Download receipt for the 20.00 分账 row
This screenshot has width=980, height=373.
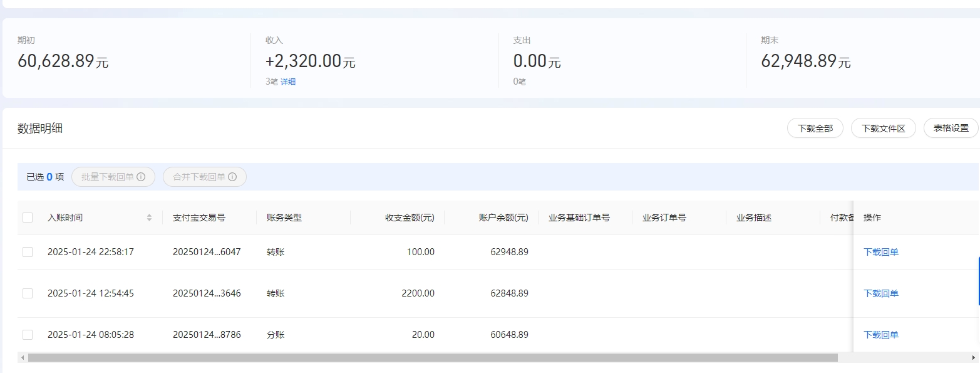coord(881,335)
